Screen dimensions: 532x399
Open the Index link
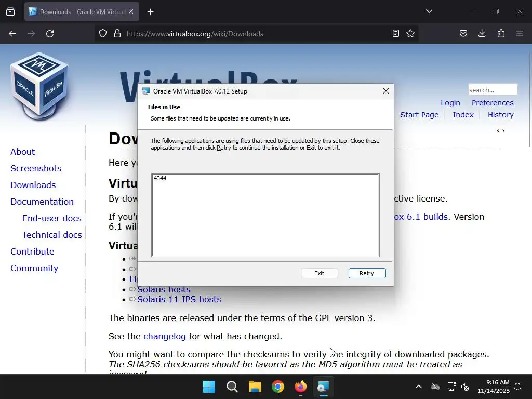(x=463, y=115)
